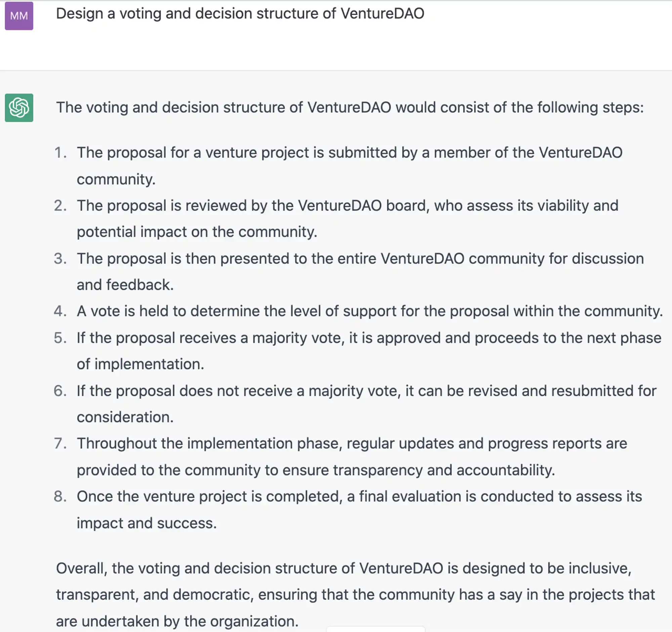
Task: Click the list number 1 marker
Action: pos(60,153)
